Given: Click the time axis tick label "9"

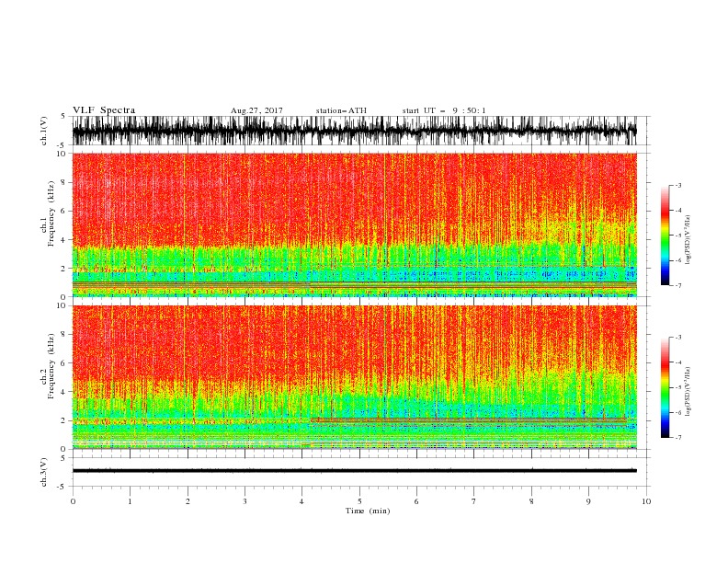Looking at the screenshot, I should pyautogui.click(x=588, y=501).
